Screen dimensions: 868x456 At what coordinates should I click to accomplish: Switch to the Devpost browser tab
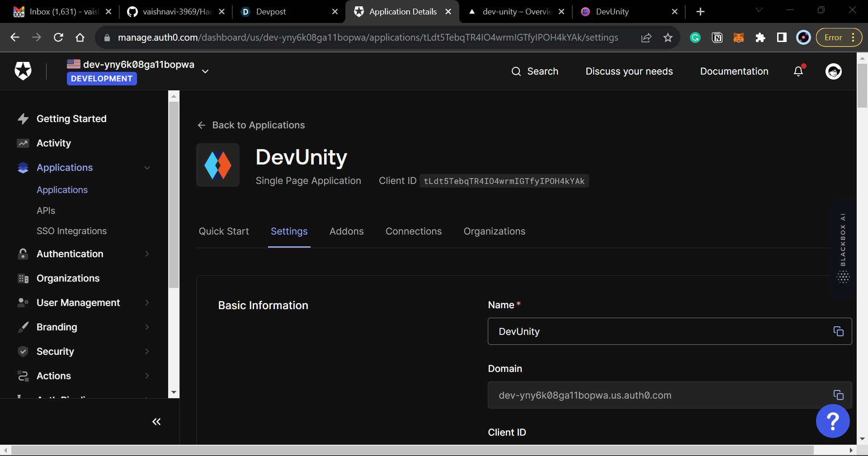click(x=289, y=12)
